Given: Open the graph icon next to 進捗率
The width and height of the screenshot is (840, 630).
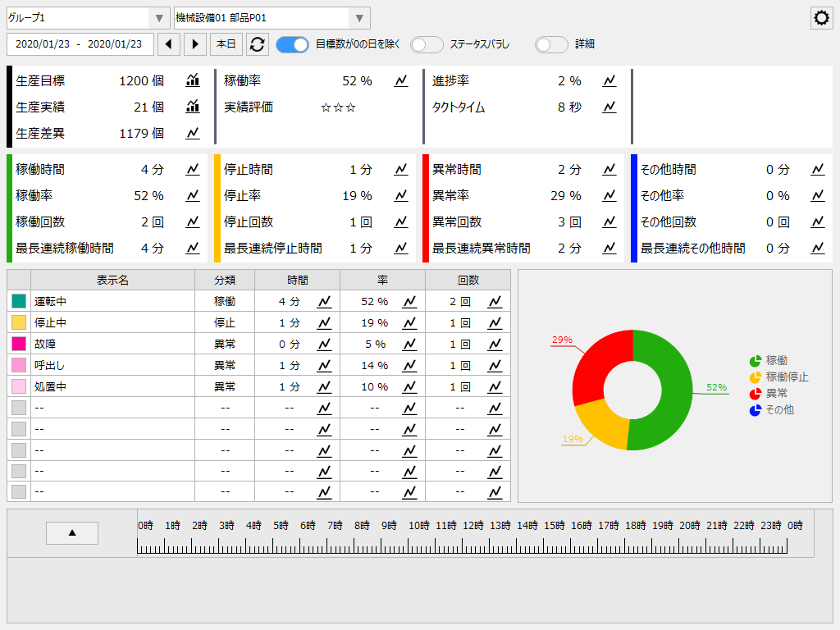Looking at the screenshot, I should [609, 80].
